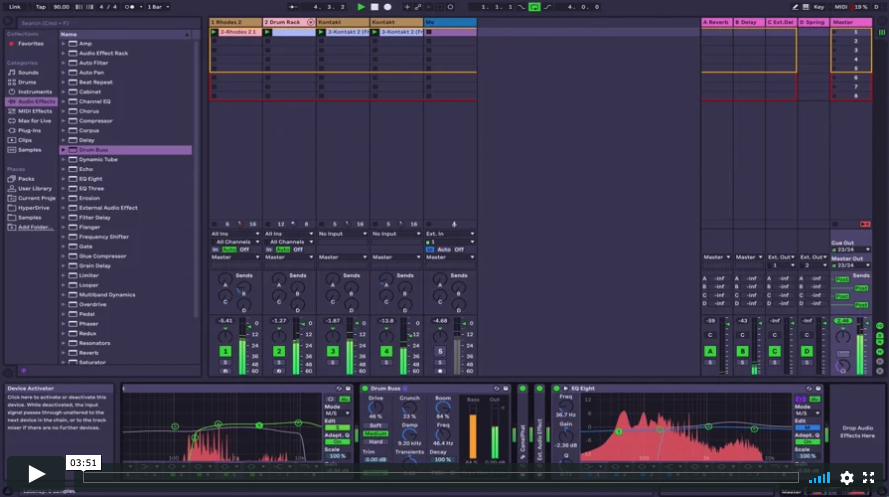This screenshot has width=889, height=497.
Task: Click the video volume bars icon
Action: 819,478
